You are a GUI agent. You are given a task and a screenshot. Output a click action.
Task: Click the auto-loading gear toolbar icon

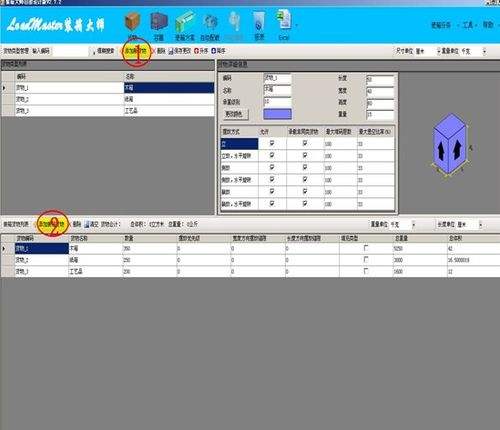tap(210, 23)
